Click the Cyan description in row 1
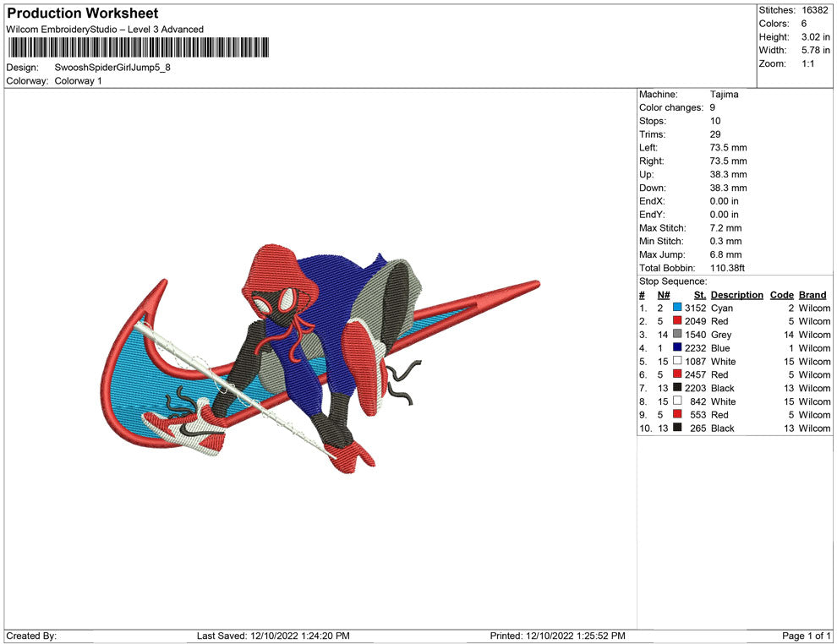Viewport: 837px width, 644px height. pos(722,308)
